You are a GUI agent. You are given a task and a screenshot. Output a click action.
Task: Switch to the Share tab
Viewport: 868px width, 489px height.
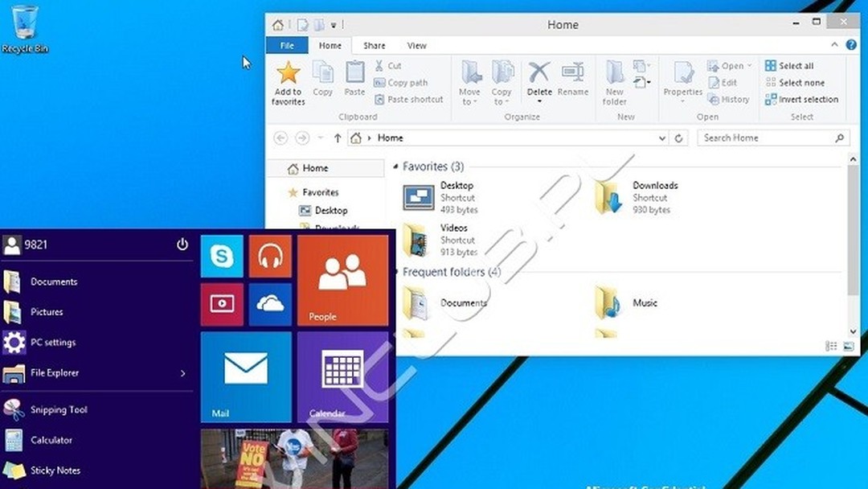[x=373, y=45]
